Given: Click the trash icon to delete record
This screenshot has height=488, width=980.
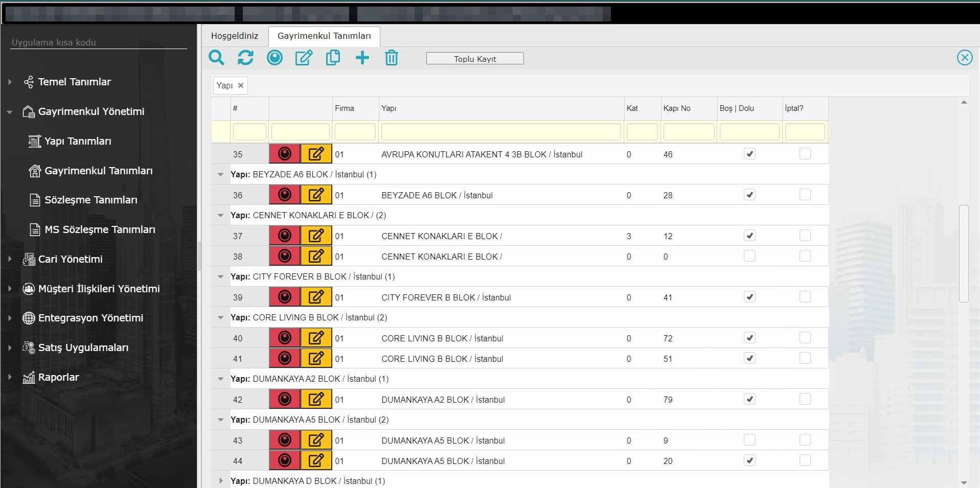Looking at the screenshot, I should [391, 58].
